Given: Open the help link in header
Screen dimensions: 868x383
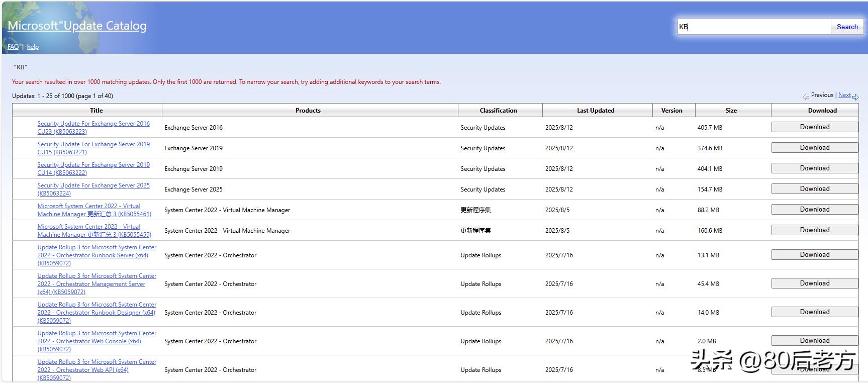Looking at the screenshot, I should tap(33, 47).
